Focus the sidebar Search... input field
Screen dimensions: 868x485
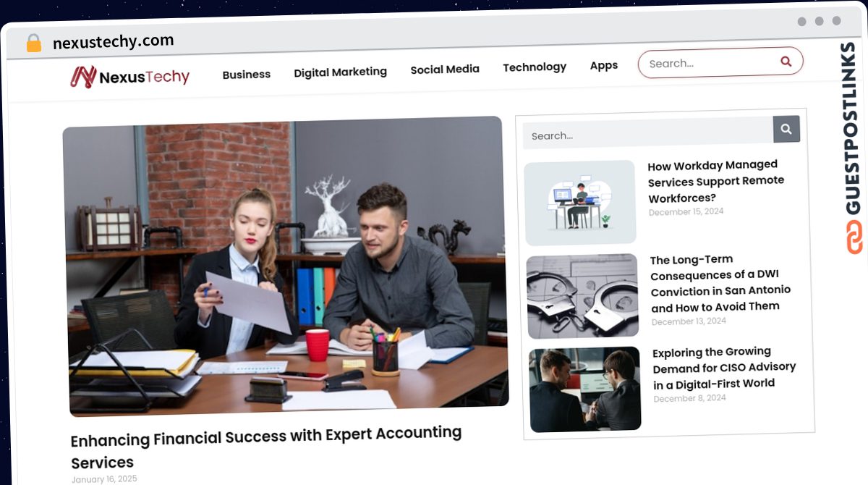(648, 134)
